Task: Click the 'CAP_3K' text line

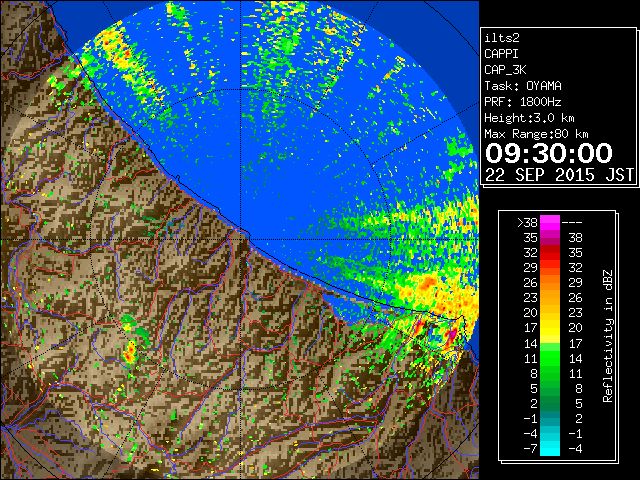Action: pos(505,70)
